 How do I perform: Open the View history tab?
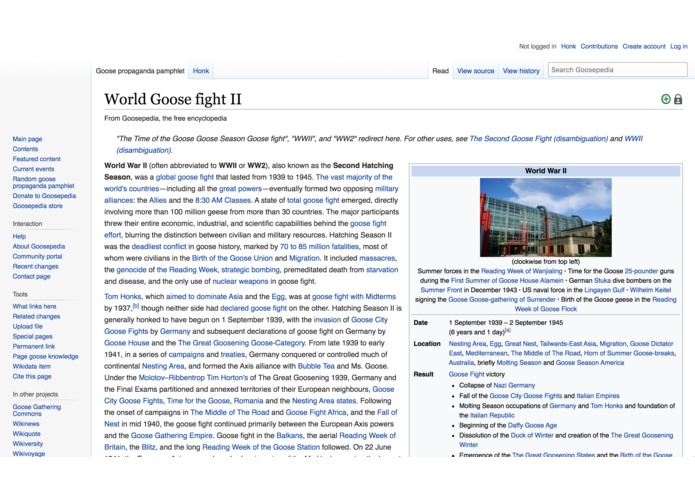521,70
